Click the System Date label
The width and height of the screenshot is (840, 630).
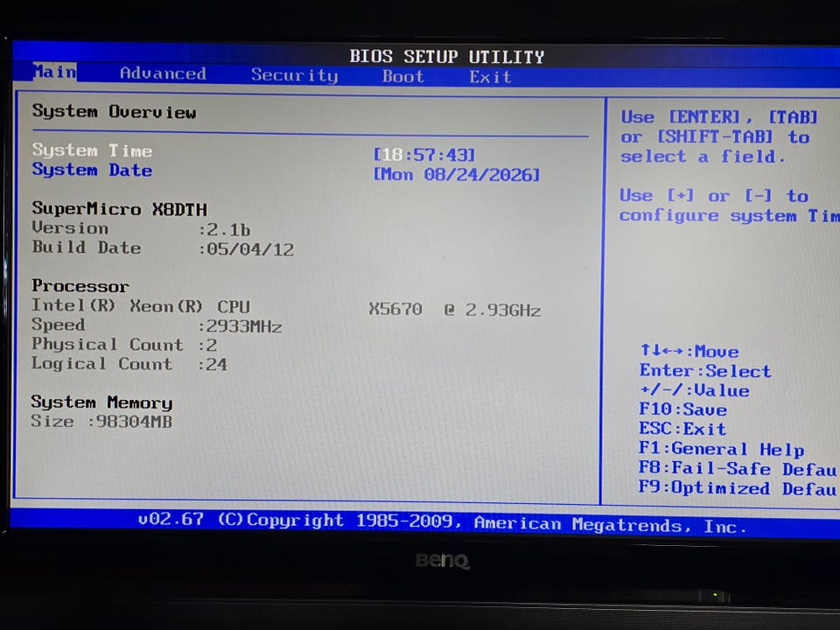click(x=92, y=170)
